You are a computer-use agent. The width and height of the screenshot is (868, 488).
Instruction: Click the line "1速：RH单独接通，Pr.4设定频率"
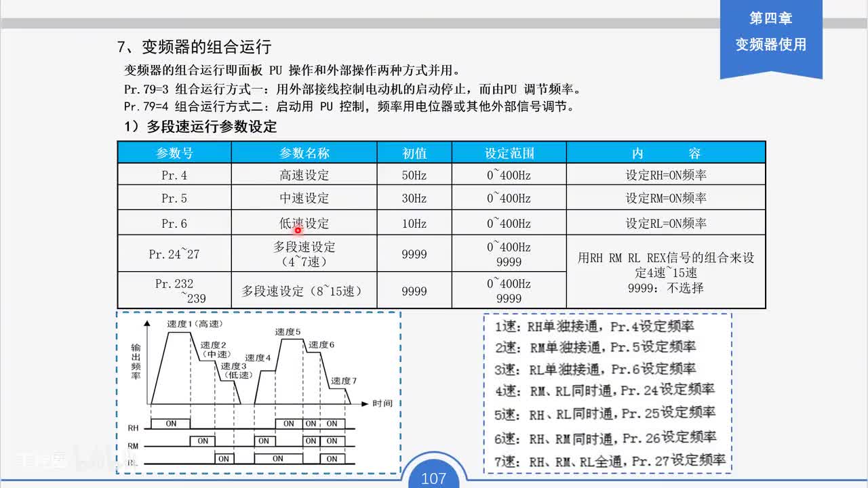(595, 326)
